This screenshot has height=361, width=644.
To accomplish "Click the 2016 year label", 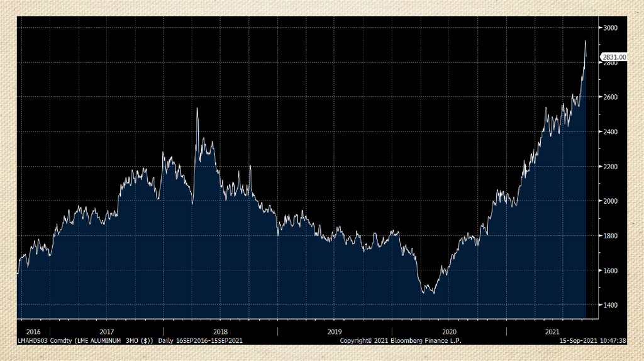I will 33,332.
